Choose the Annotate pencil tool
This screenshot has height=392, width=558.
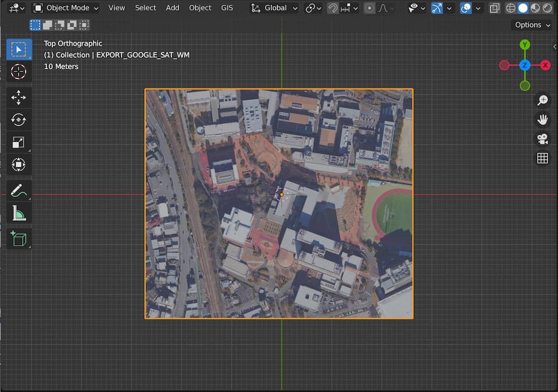coord(19,190)
